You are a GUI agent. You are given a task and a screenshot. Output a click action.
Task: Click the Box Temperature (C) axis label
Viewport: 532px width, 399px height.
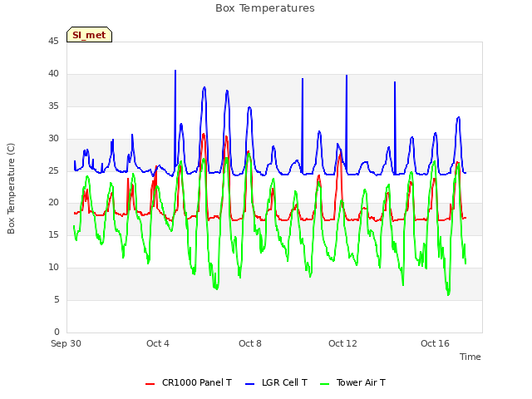(11, 189)
